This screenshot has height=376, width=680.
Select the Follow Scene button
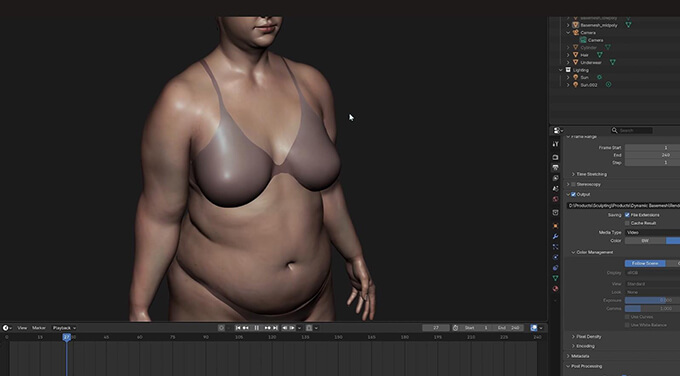pos(645,263)
